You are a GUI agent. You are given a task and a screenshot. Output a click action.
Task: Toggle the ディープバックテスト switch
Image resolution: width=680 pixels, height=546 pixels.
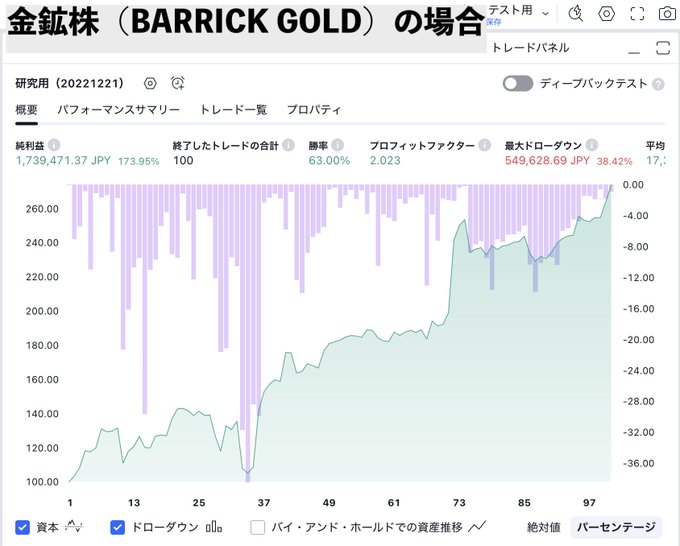click(518, 84)
